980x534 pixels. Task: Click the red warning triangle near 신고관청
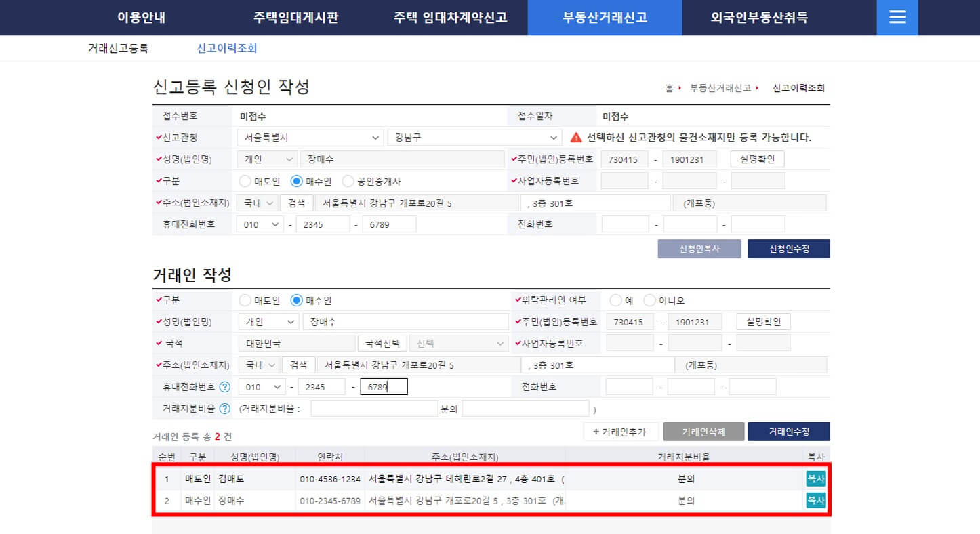click(x=577, y=137)
